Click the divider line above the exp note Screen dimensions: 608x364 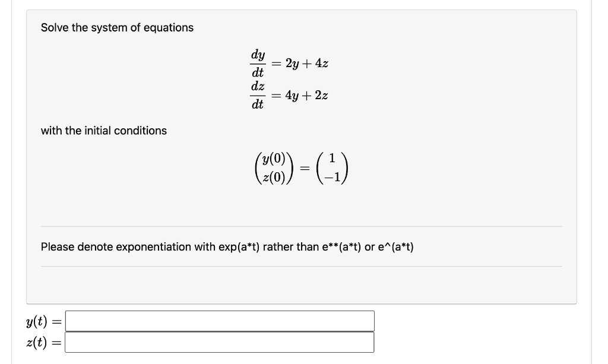coord(301,226)
